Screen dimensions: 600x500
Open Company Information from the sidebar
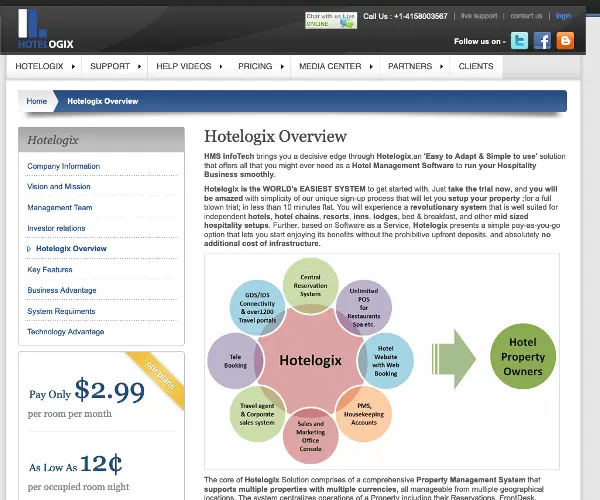(x=64, y=166)
